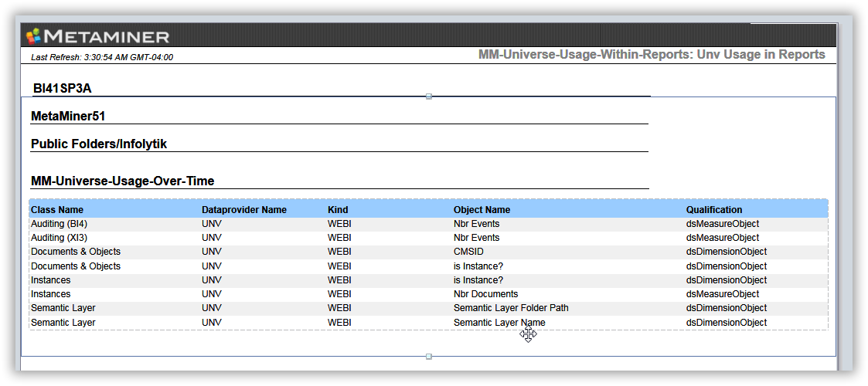Select the MM-Universe-Usage-Within-Reports report title

[x=652, y=55]
